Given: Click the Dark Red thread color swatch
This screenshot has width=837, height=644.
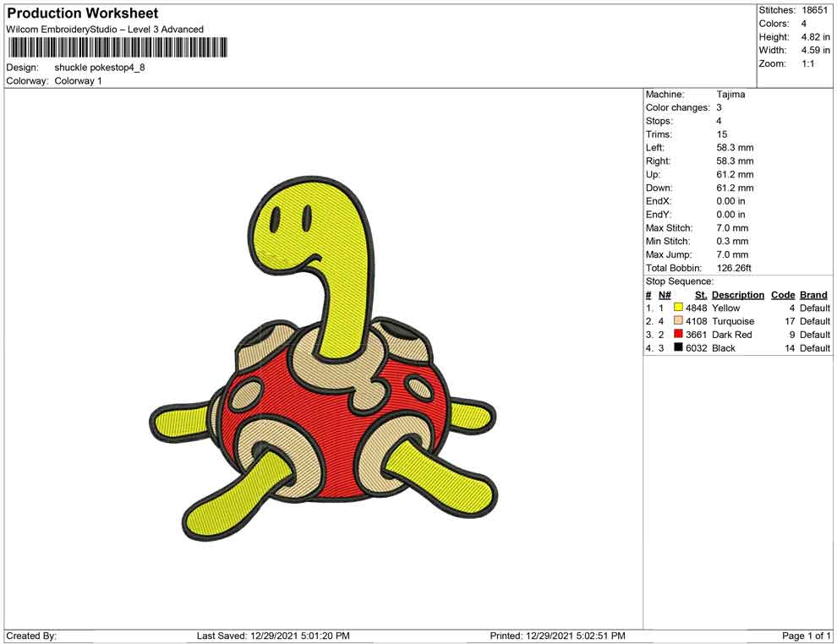Looking at the screenshot, I should [678, 334].
